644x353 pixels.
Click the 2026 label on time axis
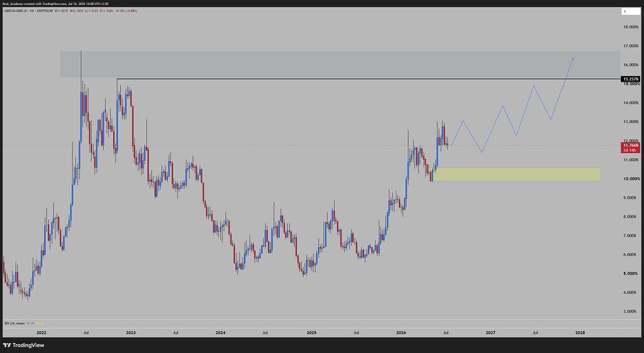pyautogui.click(x=401, y=332)
